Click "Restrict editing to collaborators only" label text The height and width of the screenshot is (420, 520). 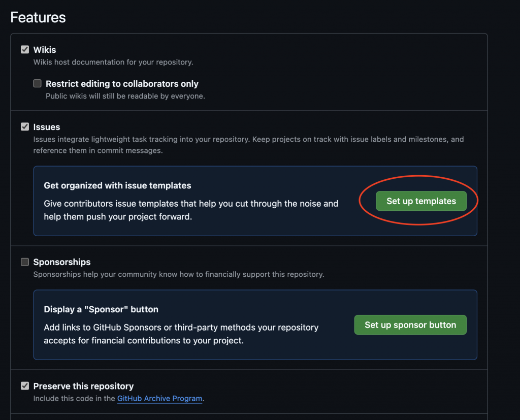(x=122, y=84)
